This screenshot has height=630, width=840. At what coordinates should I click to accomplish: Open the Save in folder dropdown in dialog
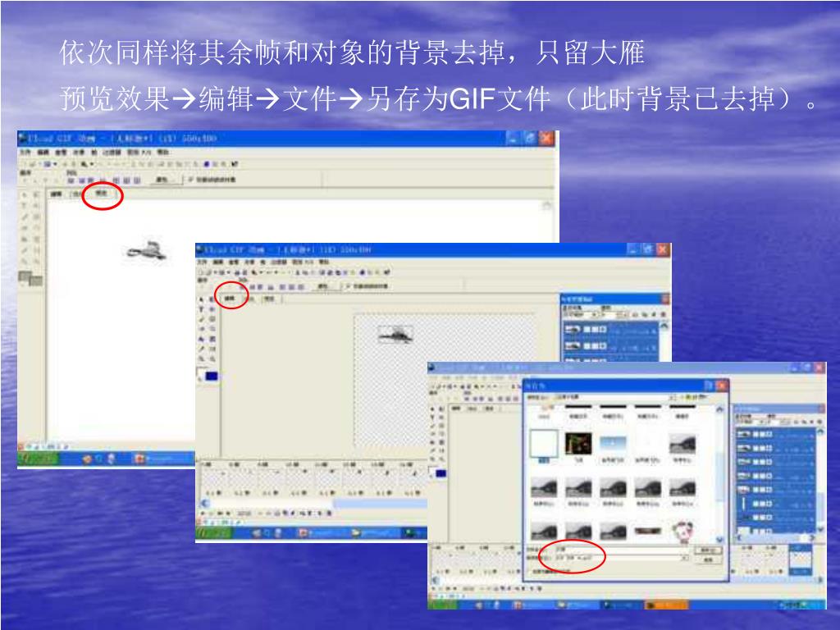coord(671,398)
